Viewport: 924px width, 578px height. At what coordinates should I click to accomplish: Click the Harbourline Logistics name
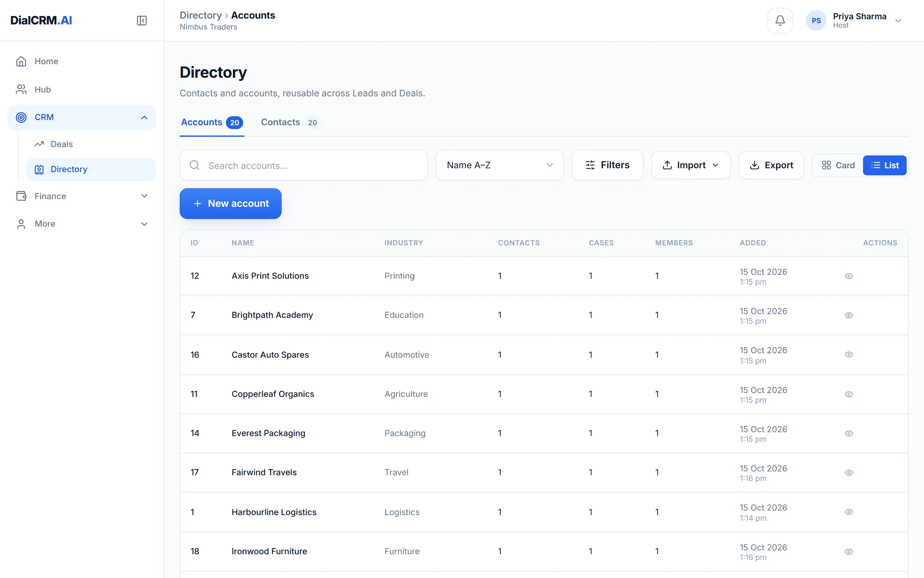(x=274, y=512)
